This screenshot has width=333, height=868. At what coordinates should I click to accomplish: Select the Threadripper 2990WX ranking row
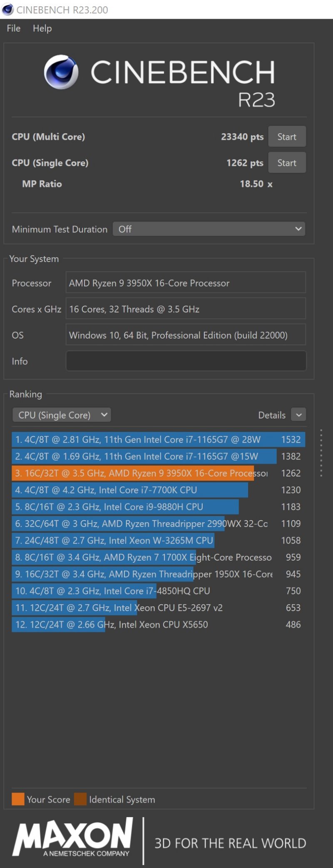pos(159,524)
